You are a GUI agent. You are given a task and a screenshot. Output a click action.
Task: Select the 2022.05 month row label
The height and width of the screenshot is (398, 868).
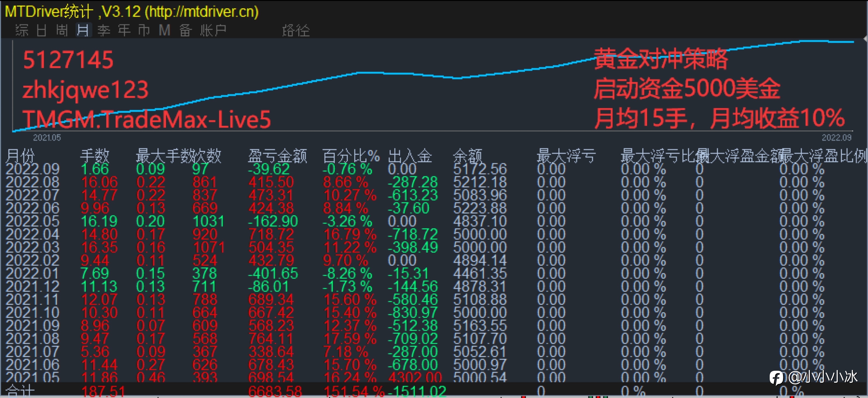point(32,221)
